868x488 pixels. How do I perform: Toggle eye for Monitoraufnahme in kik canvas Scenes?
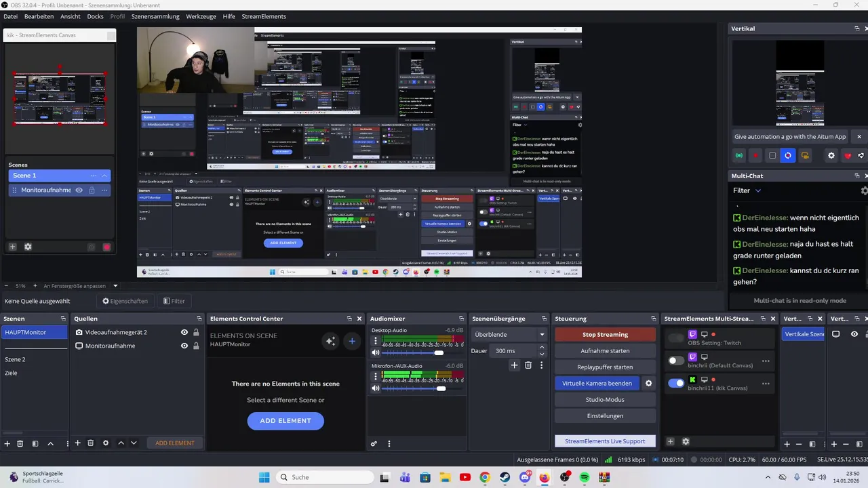pyautogui.click(x=79, y=190)
